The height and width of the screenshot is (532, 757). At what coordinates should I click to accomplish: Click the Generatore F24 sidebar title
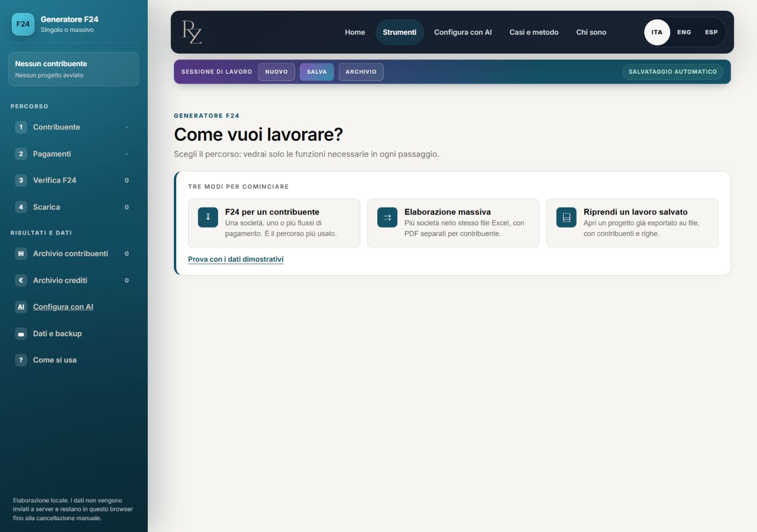click(x=69, y=20)
